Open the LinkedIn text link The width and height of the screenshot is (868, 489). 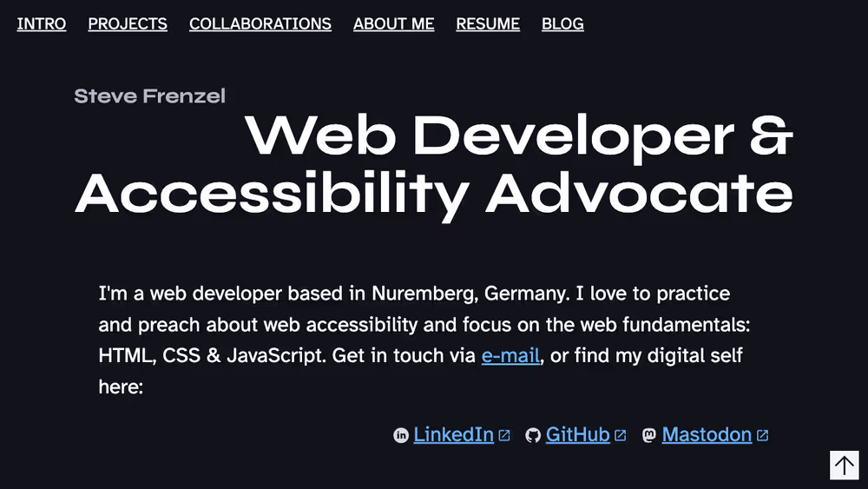click(453, 435)
